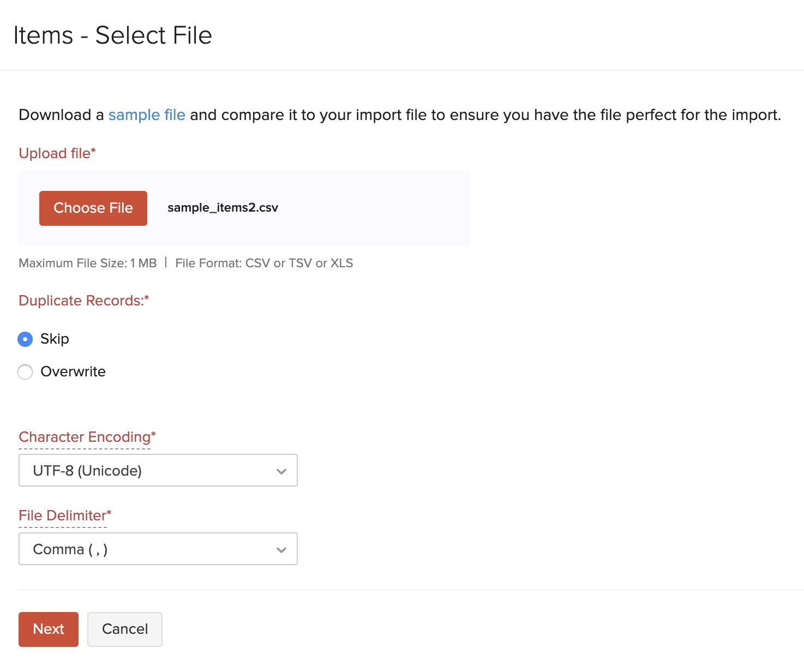Click the Choose File button
Viewport: 804px width, 672px height.
coord(93,208)
